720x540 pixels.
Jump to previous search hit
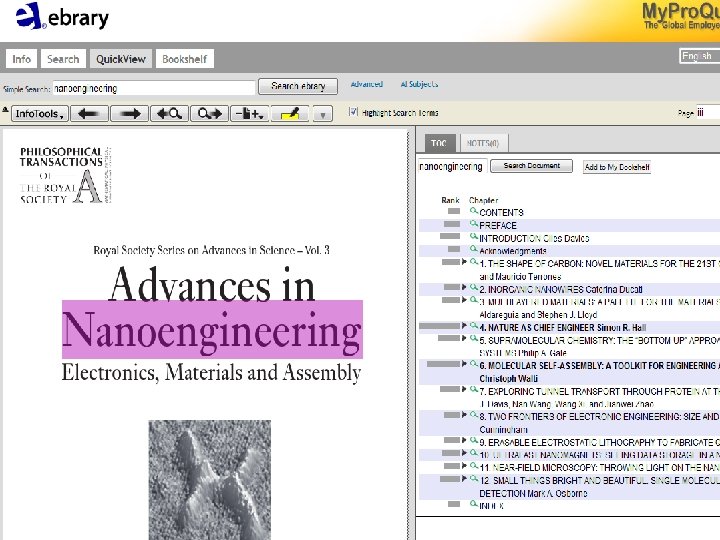pos(169,113)
